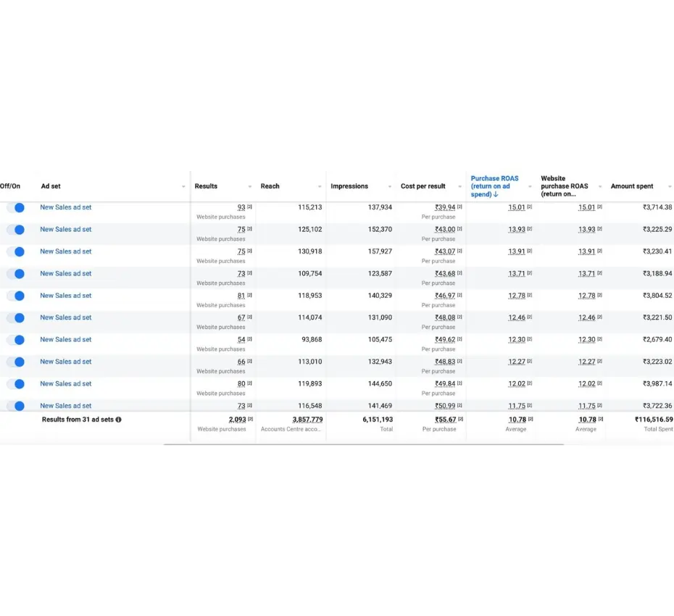
Task: Open footnote icon beside 12.02 Purchase ROAS
Action: click(x=530, y=383)
